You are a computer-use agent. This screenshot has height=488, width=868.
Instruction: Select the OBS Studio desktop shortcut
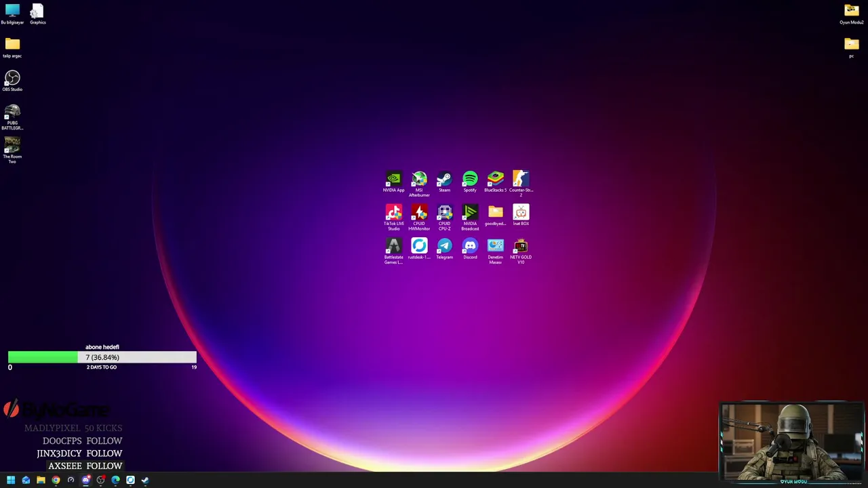tap(12, 81)
